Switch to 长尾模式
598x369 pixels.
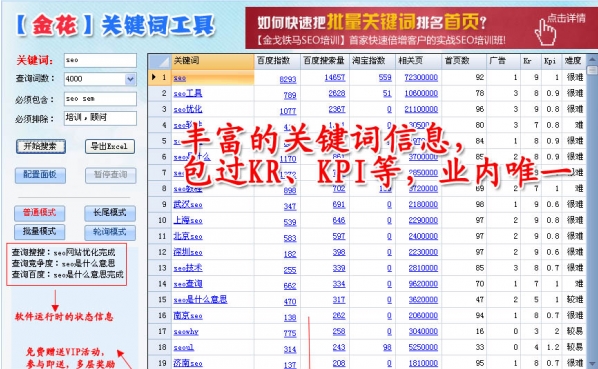pos(110,213)
